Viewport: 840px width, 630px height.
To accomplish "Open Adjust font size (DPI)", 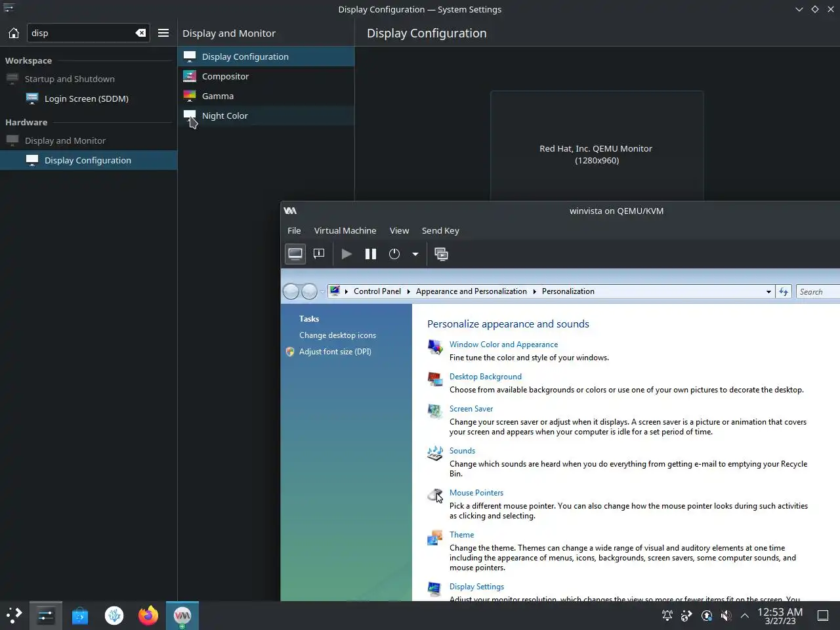I will click(335, 352).
